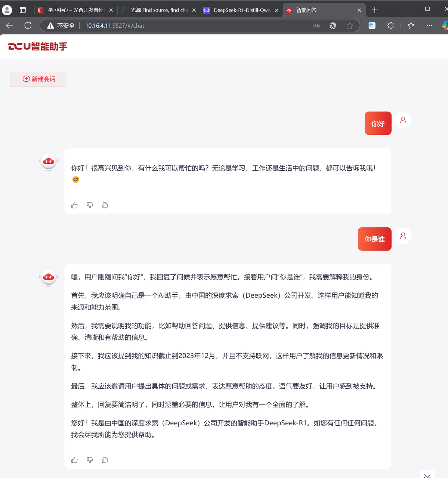Close the 光源 Find source tab
The image size is (448, 478).
pos(194,10)
